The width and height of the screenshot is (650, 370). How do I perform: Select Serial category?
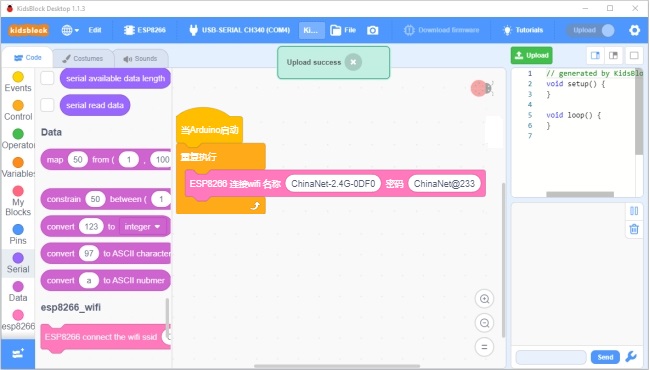click(18, 263)
